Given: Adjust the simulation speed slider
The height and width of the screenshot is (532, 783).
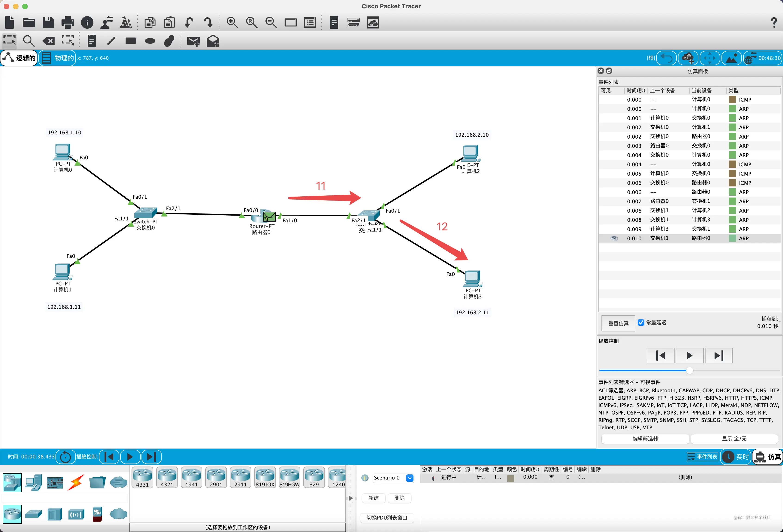Looking at the screenshot, I should pyautogui.click(x=690, y=370).
